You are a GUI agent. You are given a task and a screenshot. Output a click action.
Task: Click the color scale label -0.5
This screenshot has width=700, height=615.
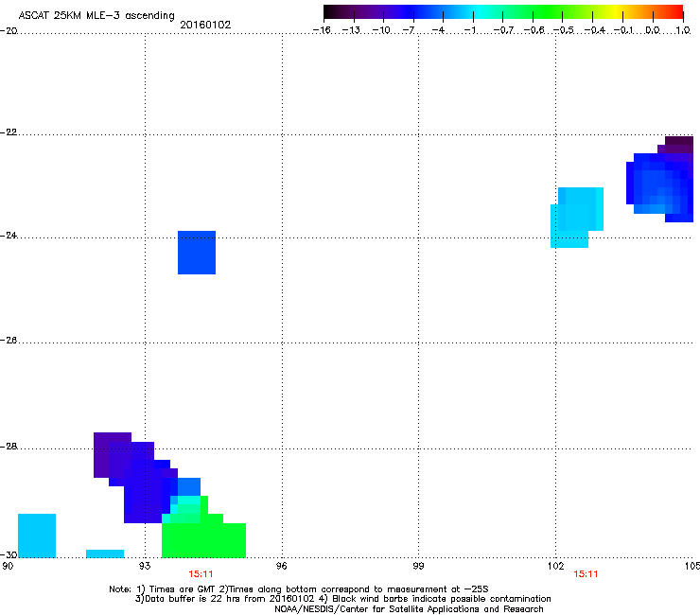(x=564, y=30)
